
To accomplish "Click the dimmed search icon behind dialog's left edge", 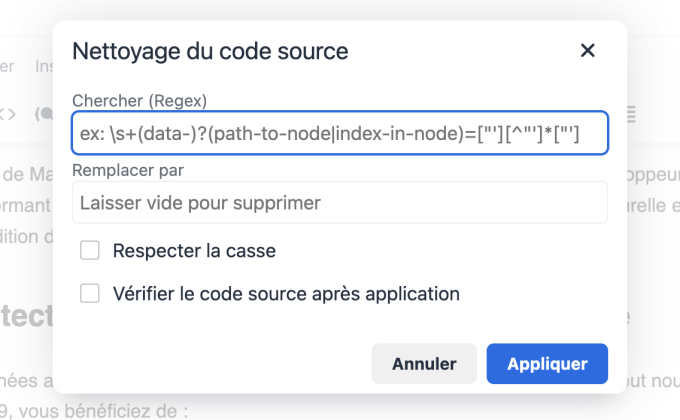I will pos(44,113).
